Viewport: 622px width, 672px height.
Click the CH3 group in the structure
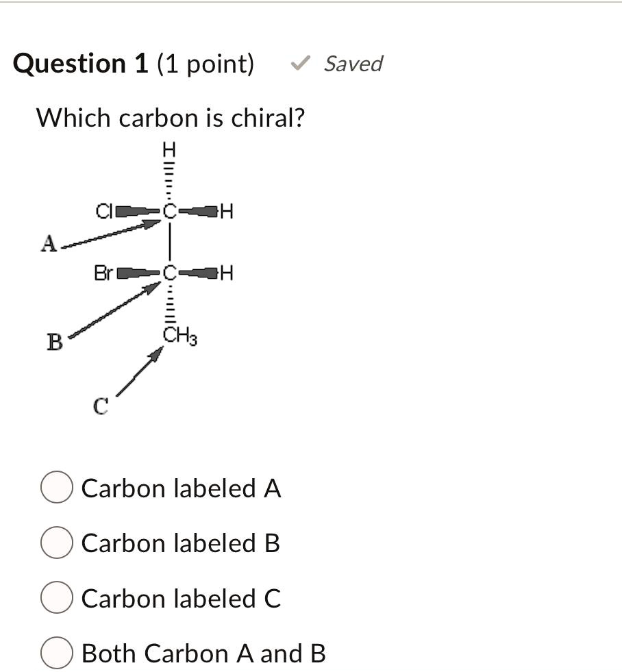click(x=179, y=336)
